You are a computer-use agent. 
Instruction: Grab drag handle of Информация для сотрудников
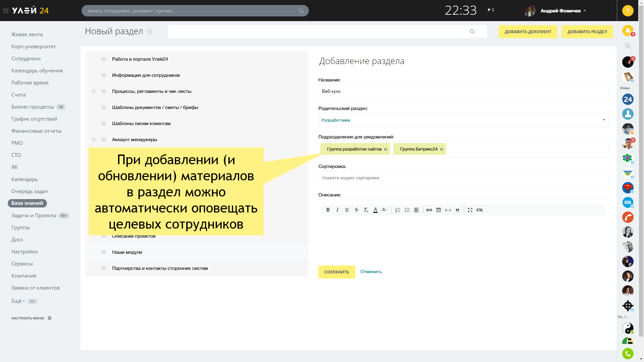(x=104, y=75)
